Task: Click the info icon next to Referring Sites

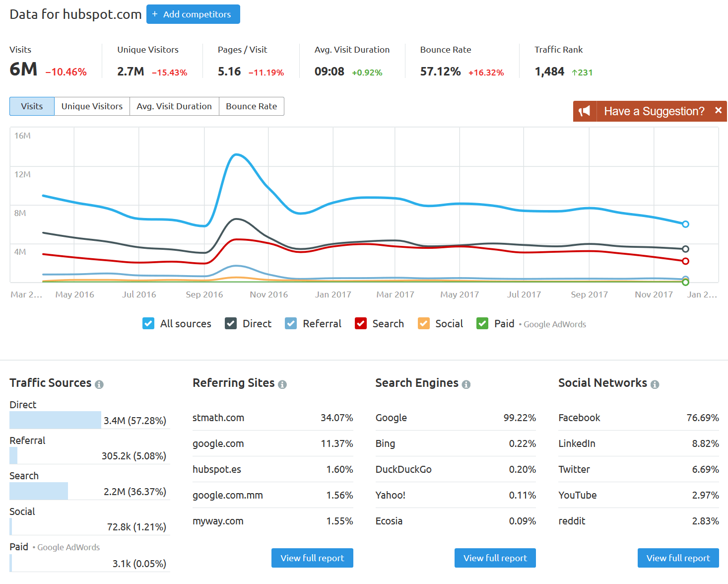Action: tap(282, 384)
